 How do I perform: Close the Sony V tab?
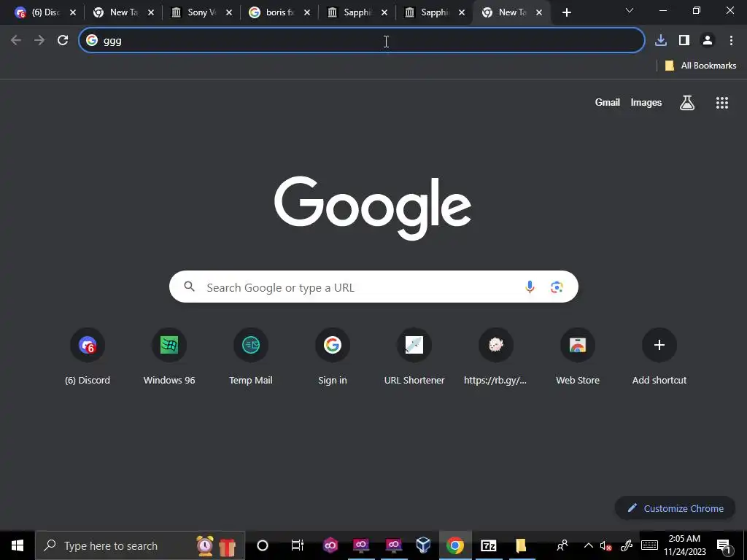tap(228, 13)
